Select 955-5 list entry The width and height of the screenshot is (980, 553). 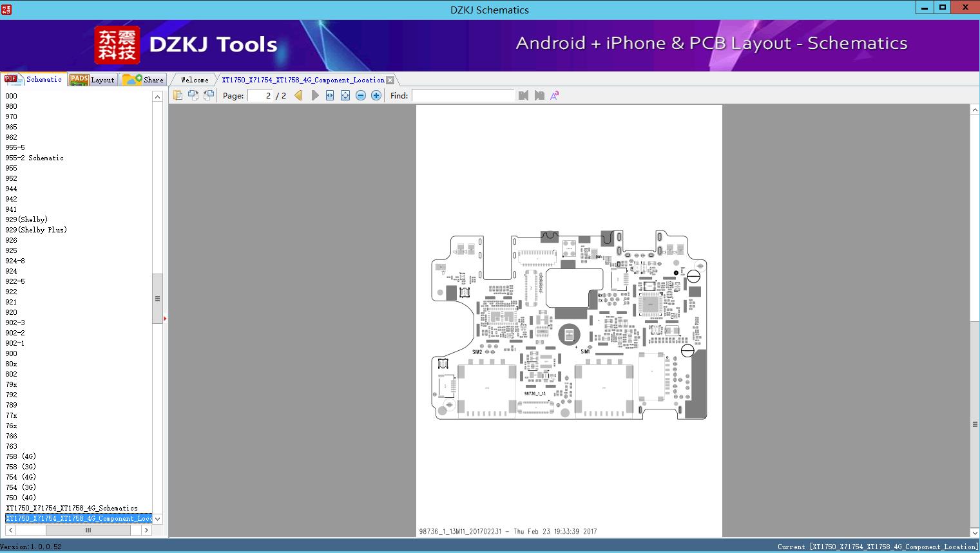[x=15, y=147]
